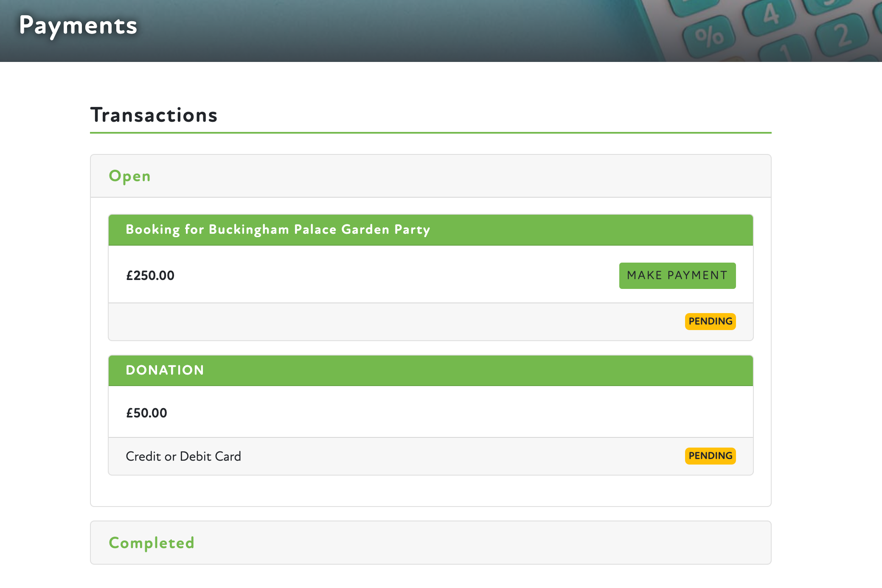
Task: Expand the Completed transactions section
Action: click(x=152, y=543)
